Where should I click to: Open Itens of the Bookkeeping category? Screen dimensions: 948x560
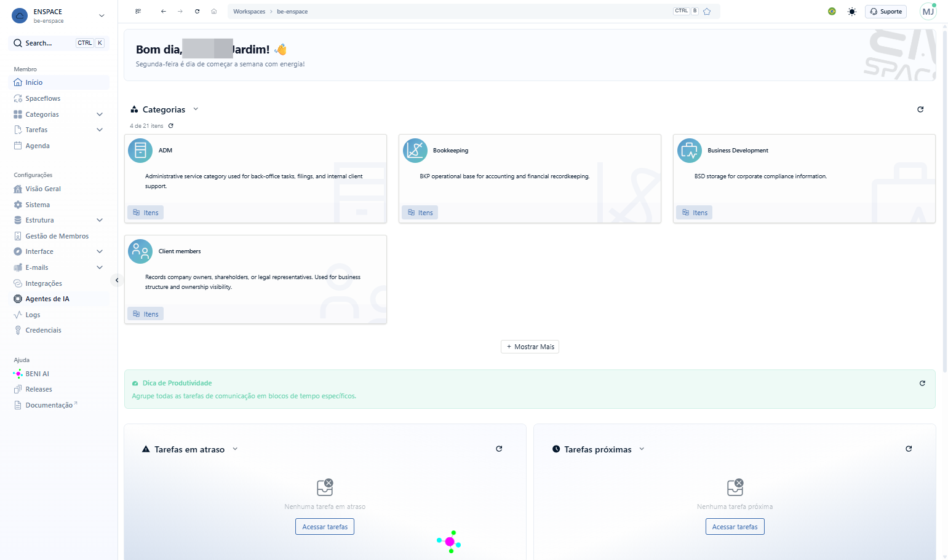420,213
